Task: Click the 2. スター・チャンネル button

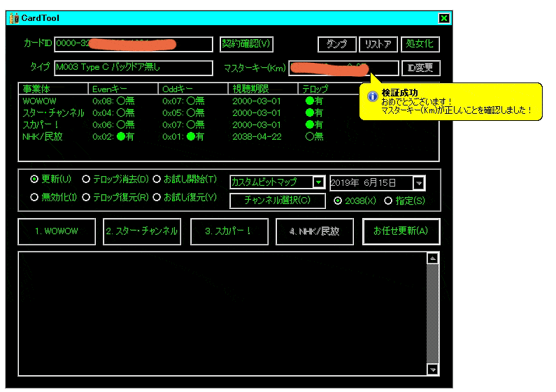Action: tap(142, 231)
